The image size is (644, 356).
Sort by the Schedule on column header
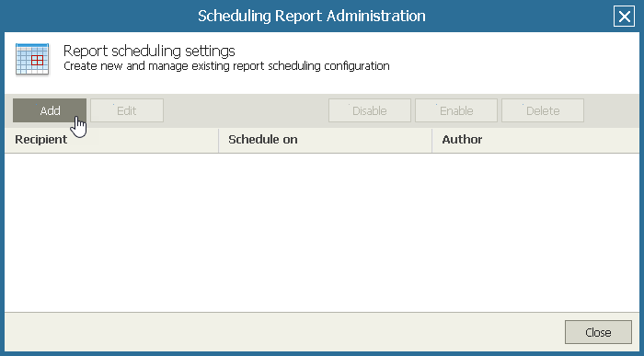[326, 140]
